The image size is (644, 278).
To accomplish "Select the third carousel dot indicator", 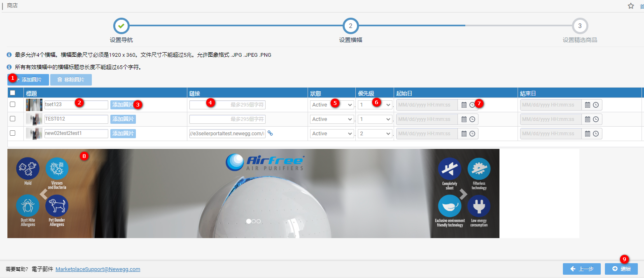I will (259, 221).
